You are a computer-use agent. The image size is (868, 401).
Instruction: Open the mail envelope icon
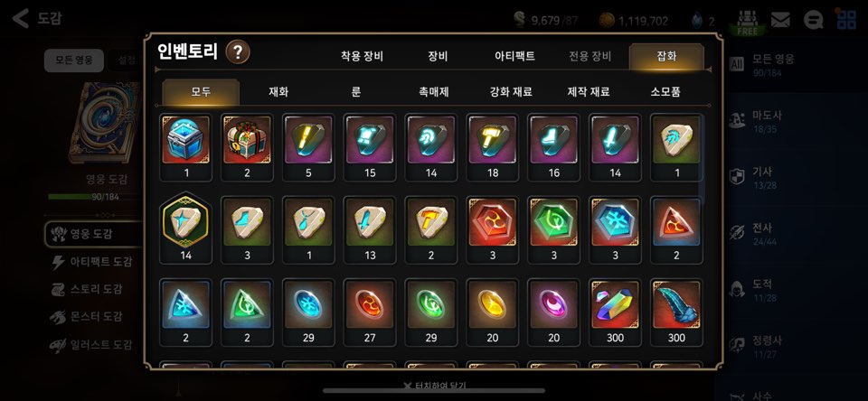point(780,21)
